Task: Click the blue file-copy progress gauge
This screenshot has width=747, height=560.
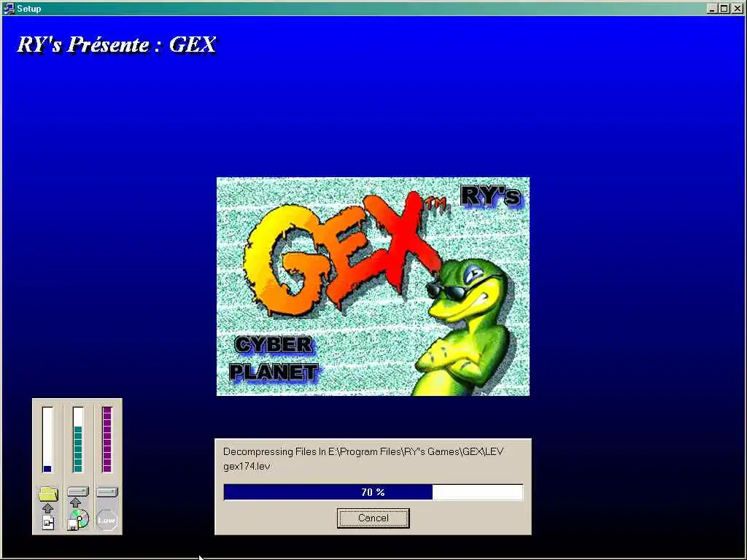Action: (x=47, y=439)
